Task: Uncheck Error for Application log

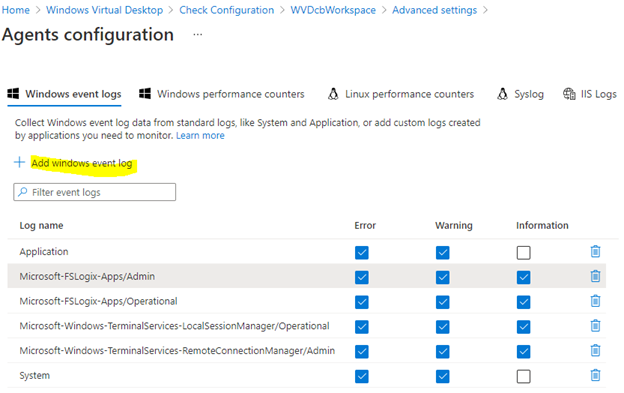Action: pyautogui.click(x=362, y=253)
